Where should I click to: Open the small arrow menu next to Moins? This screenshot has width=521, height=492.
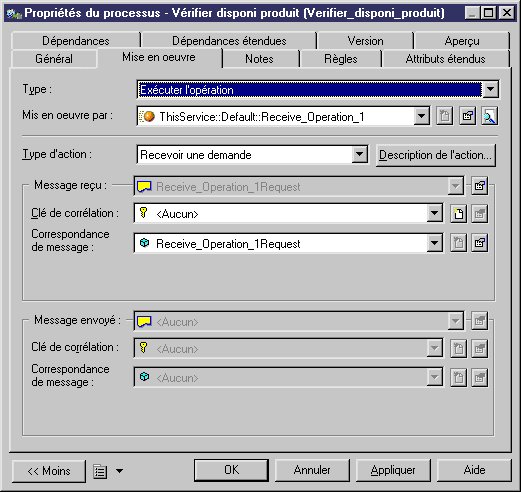119,471
